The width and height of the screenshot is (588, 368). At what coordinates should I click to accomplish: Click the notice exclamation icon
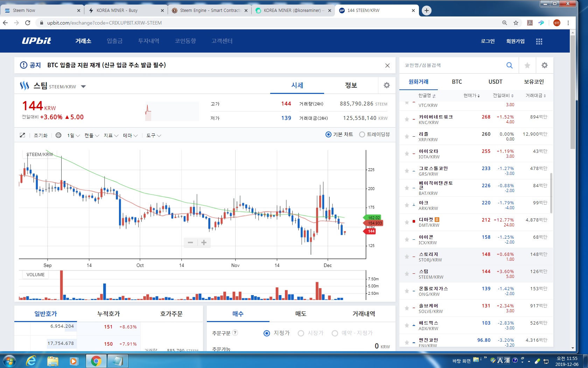point(23,65)
